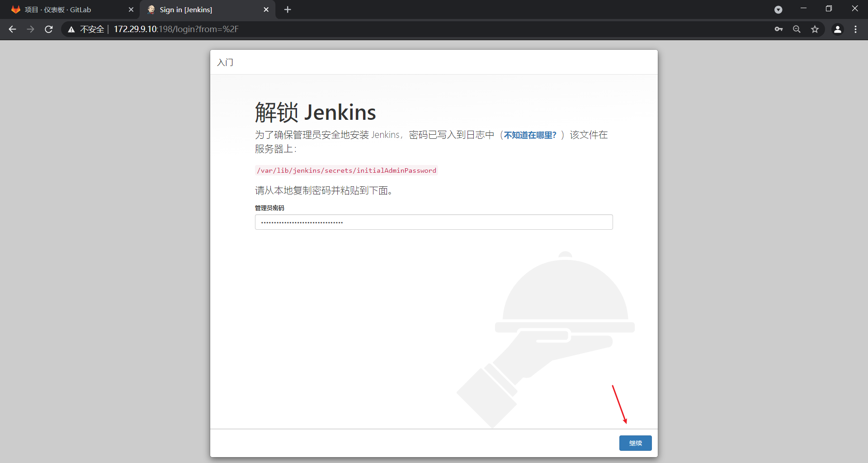Screen dimensions: 868x463
Task: Click the zoom magnifier icon in address bar
Action: 797,29
